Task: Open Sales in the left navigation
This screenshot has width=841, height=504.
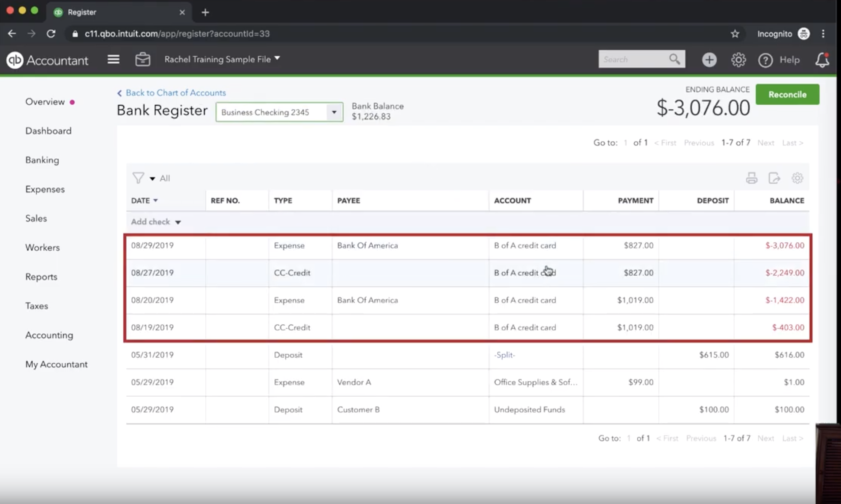Action: click(36, 218)
